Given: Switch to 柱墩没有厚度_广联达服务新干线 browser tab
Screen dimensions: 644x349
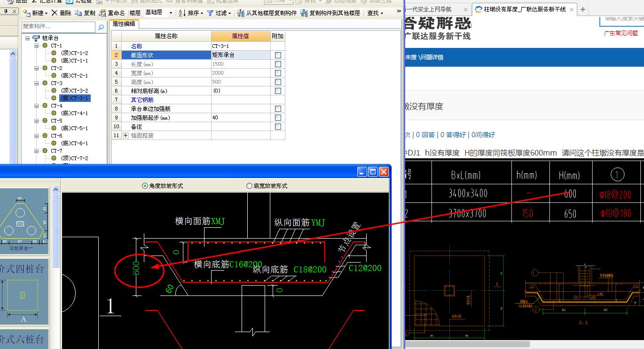Looking at the screenshot, I should click(x=525, y=9).
